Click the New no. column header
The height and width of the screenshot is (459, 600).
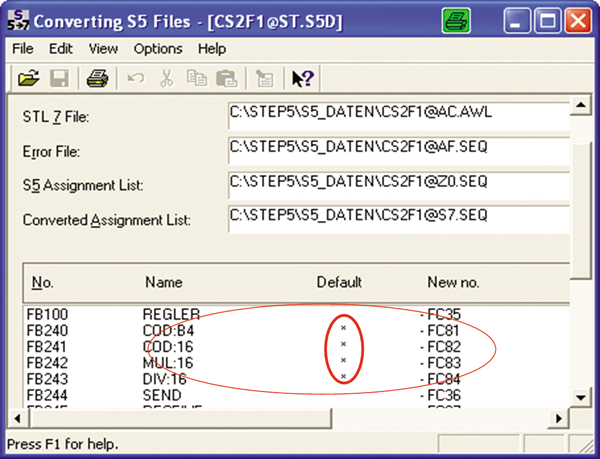coord(453,283)
